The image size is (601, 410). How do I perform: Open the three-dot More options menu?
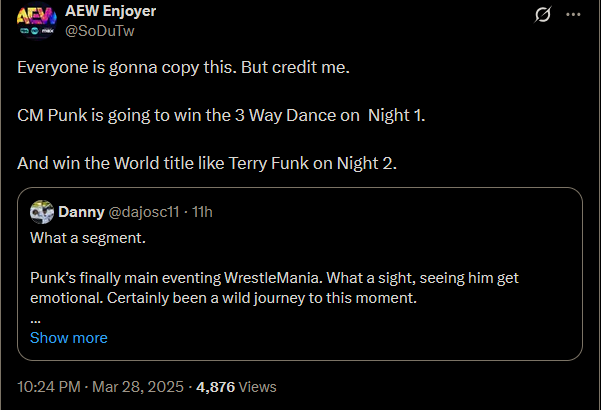(573, 15)
